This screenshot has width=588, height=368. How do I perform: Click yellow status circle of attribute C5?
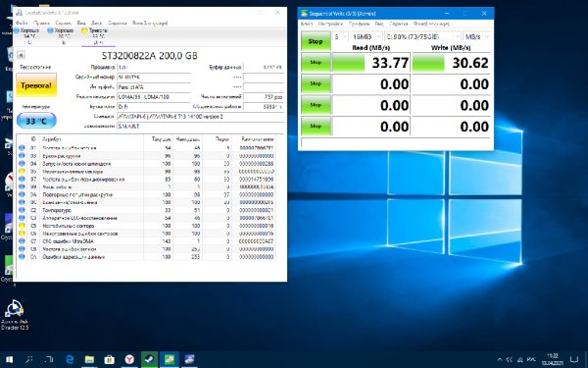point(22,226)
